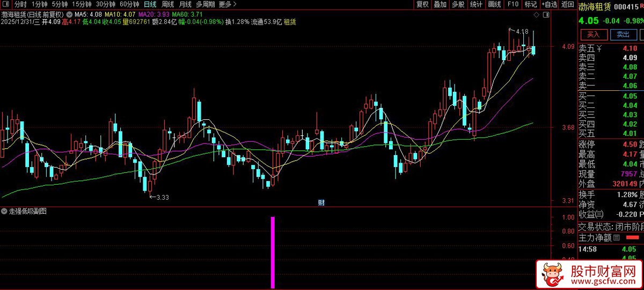Switch to the 分时 tab
Screen dimensions: 644x290
20,4
